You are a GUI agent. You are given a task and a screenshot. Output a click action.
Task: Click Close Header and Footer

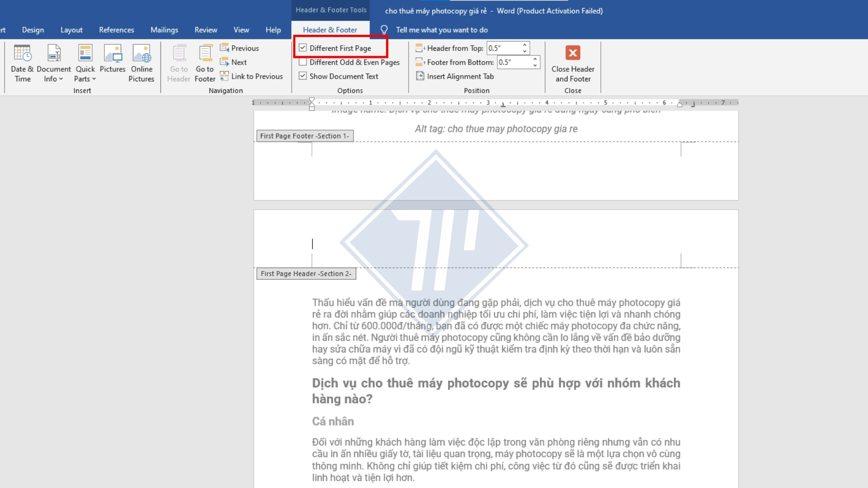point(573,63)
